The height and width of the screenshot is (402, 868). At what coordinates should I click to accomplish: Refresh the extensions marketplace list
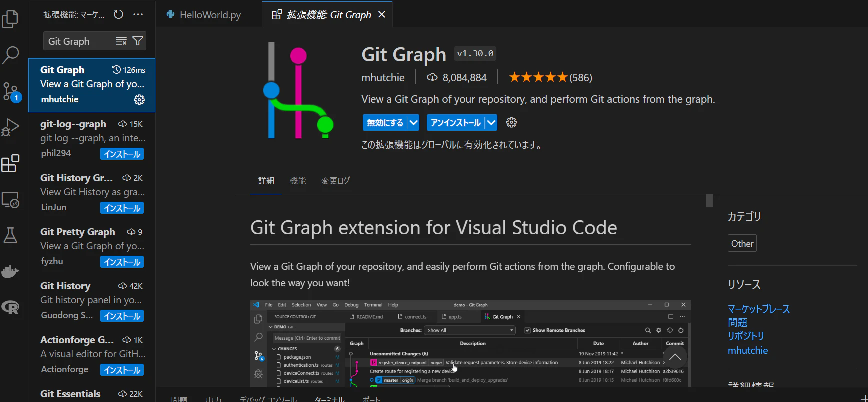point(118,14)
